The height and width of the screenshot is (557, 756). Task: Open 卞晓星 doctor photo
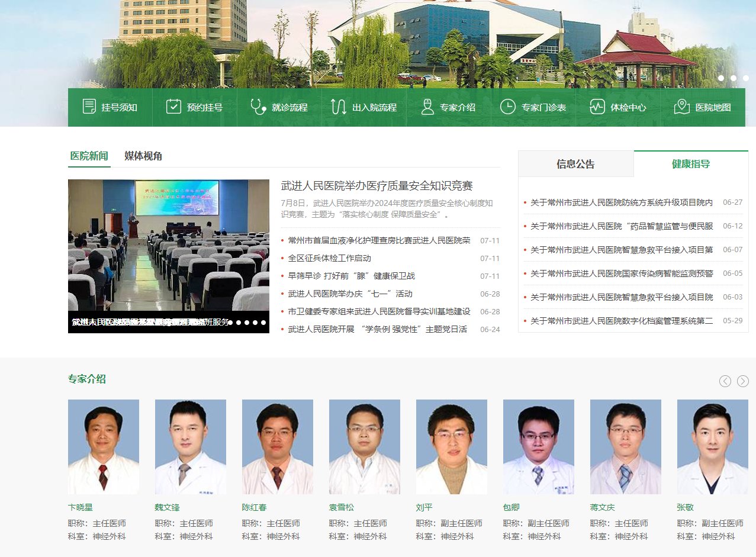coord(104,447)
